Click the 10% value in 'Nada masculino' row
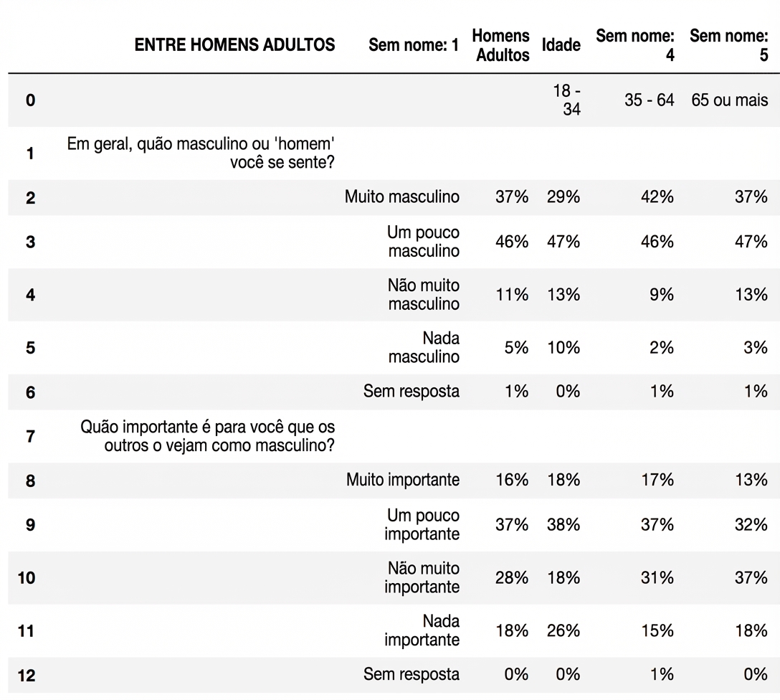Screen dimensions: 780x700 click(x=563, y=348)
